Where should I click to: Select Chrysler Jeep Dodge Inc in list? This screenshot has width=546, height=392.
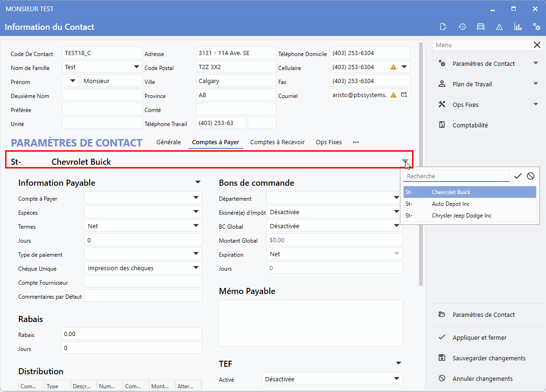470,216
